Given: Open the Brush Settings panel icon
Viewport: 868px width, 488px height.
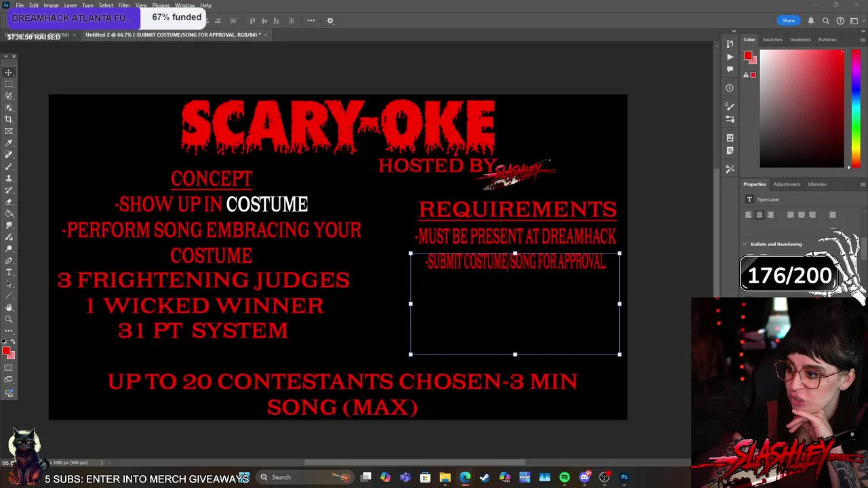Looking at the screenshot, I should pyautogui.click(x=730, y=106).
